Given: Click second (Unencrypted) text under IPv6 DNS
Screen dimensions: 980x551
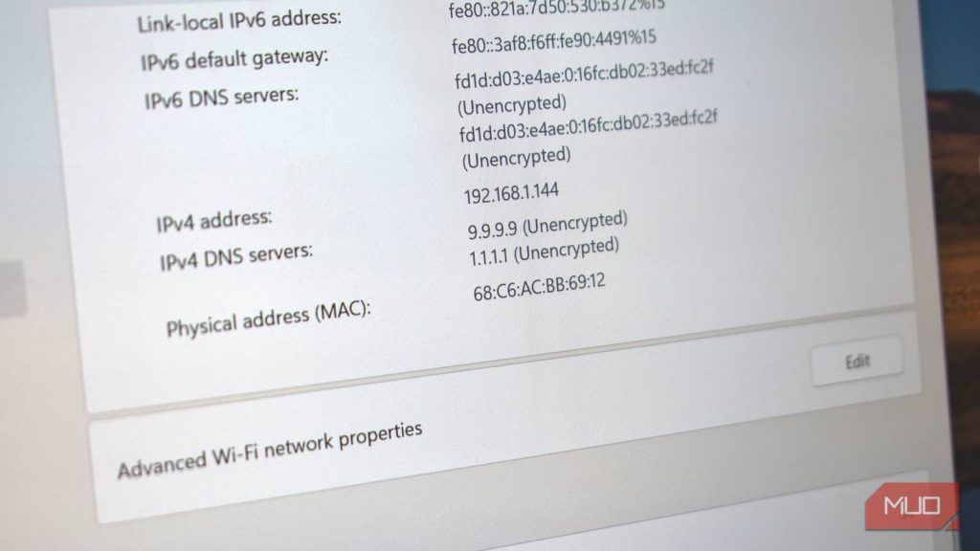Looking at the screenshot, I should click(x=516, y=158).
